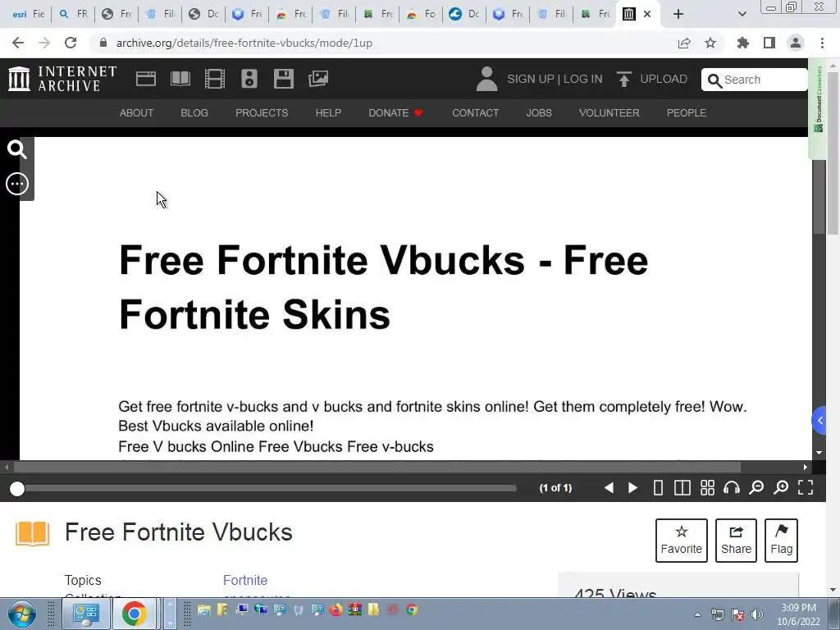Switch to one-page view
This screenshot has width=840, height=630.
pos(658,487)
